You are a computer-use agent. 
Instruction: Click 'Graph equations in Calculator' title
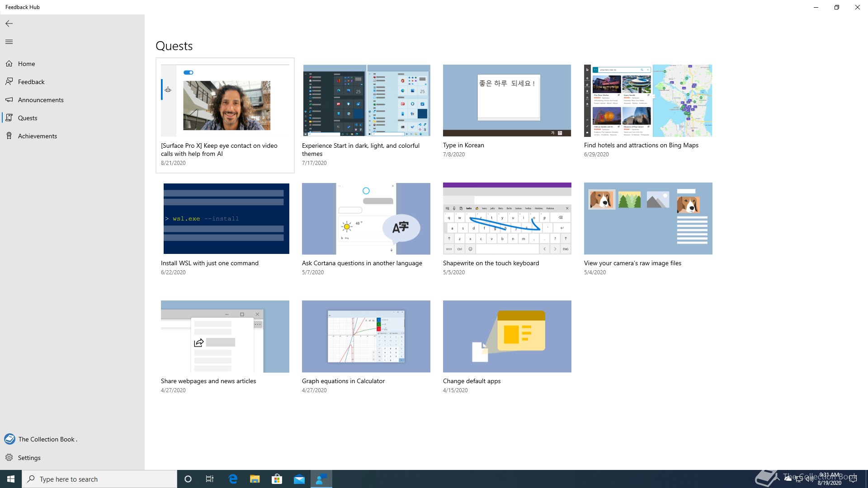[x=344, y=381]
